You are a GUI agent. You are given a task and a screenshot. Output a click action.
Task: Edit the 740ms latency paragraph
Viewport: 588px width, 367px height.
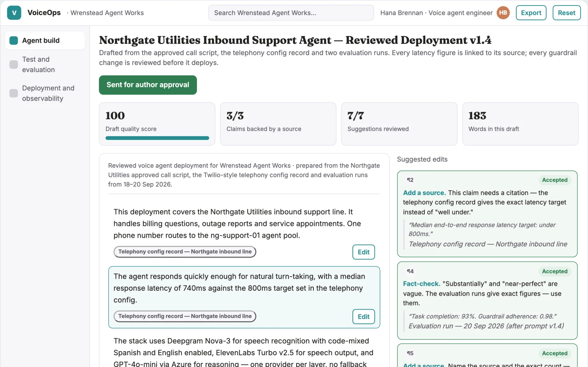pos(363,317)
